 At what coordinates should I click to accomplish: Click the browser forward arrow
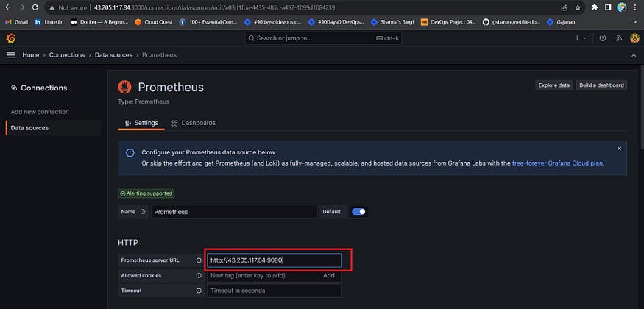[22, 7]
